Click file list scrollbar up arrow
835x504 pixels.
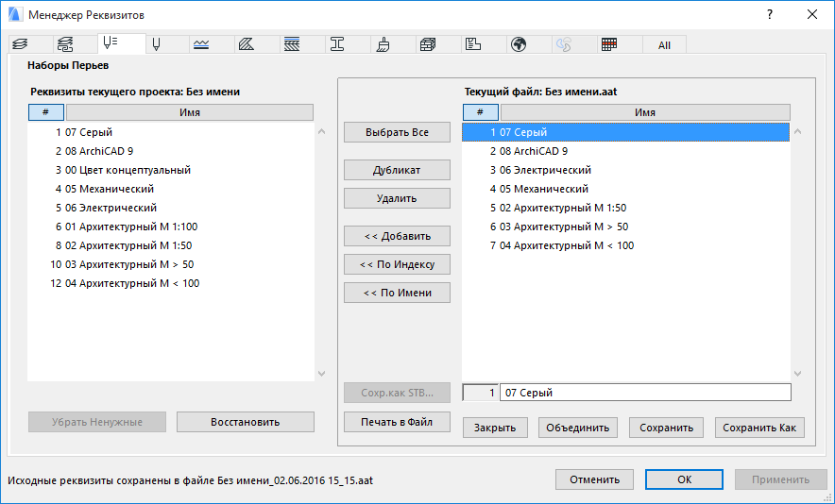point(798,131)
